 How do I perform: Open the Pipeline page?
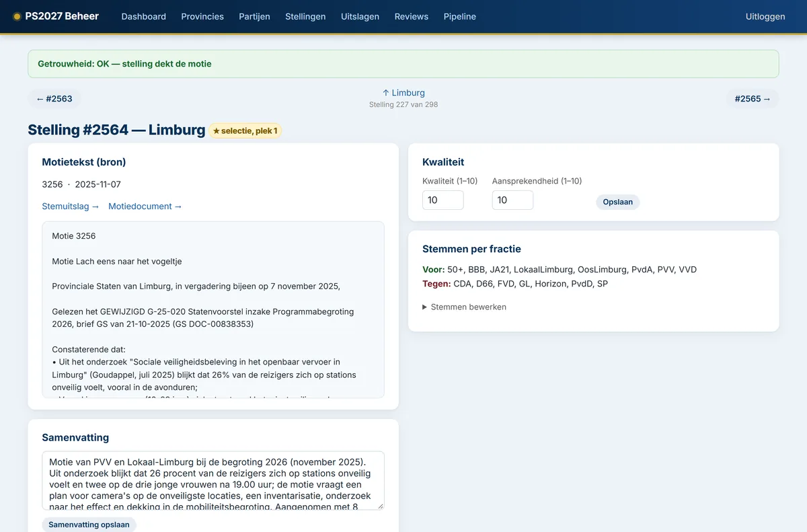point(460,17)
